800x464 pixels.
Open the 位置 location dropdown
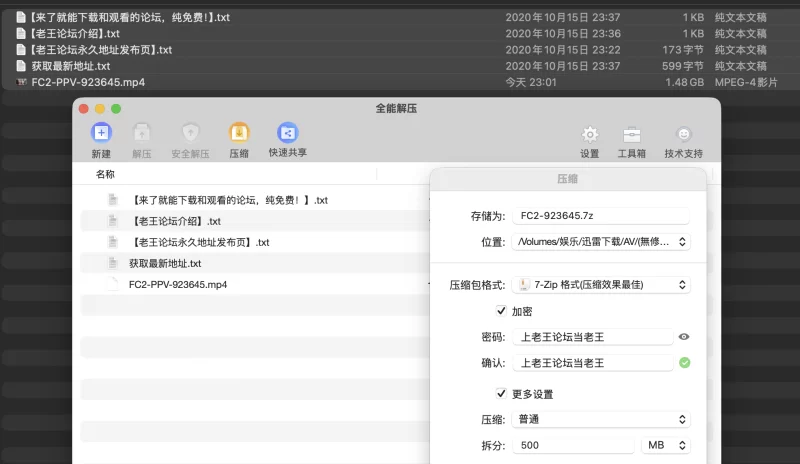(x=600, y=242)
